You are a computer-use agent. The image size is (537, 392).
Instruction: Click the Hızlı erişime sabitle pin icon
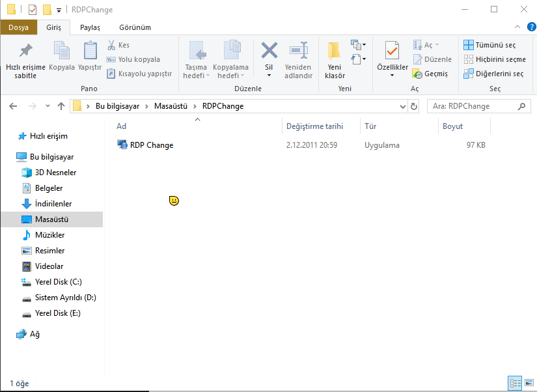pos(25,51)
